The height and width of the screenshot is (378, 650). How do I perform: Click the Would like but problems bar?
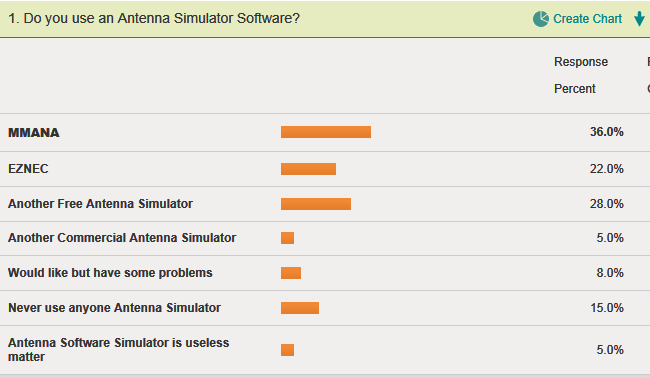(x=291, y=273)
